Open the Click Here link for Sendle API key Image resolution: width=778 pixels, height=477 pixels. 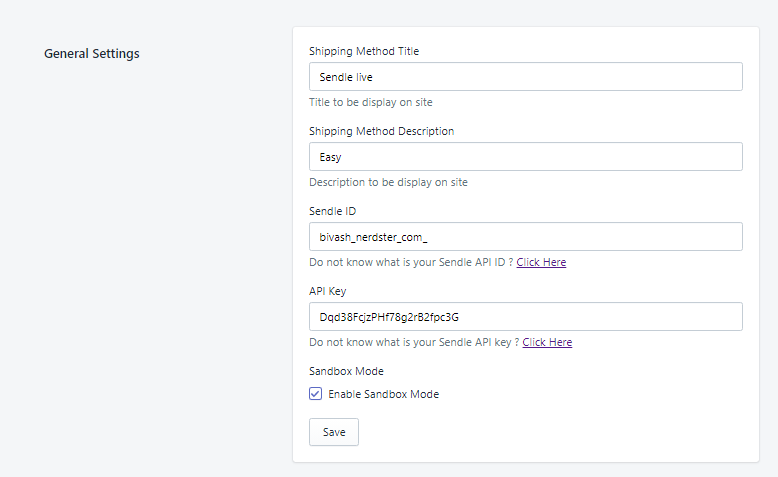coord(547,342)
